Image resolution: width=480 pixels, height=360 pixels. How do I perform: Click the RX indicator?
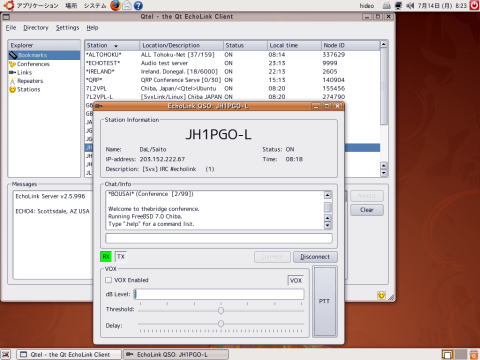[106, 257]
